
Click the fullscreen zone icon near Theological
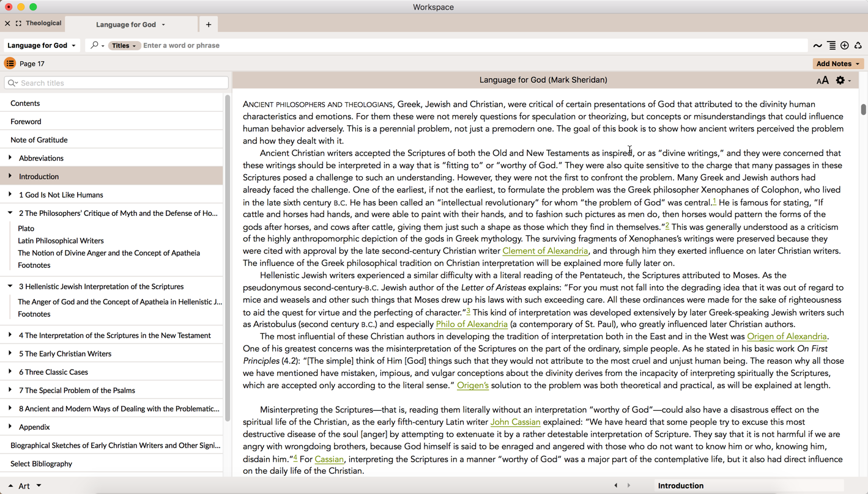18,24
